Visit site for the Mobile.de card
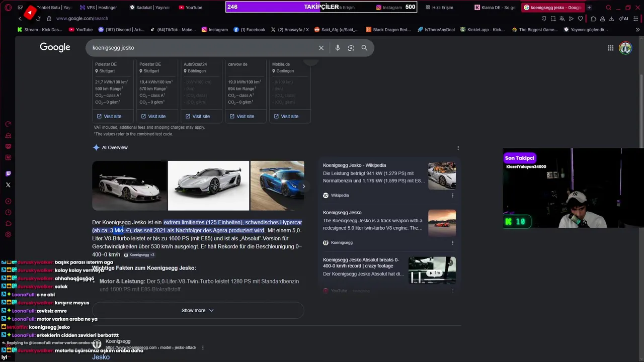The height and width of the screenshot is (362, 644). pos(286,116)
